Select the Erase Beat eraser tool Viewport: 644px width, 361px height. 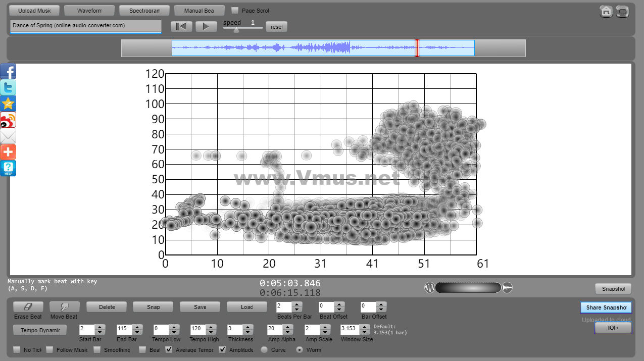click(x=28, y=307)
